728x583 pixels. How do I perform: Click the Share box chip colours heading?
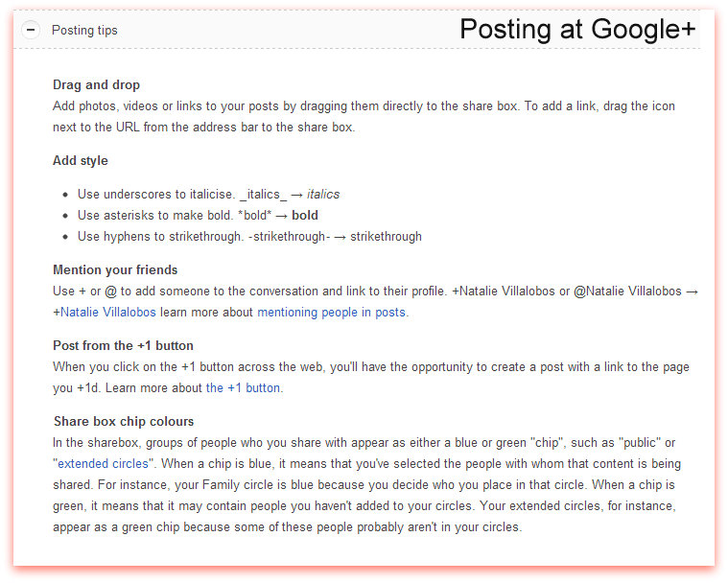click(x=124, y=422)
